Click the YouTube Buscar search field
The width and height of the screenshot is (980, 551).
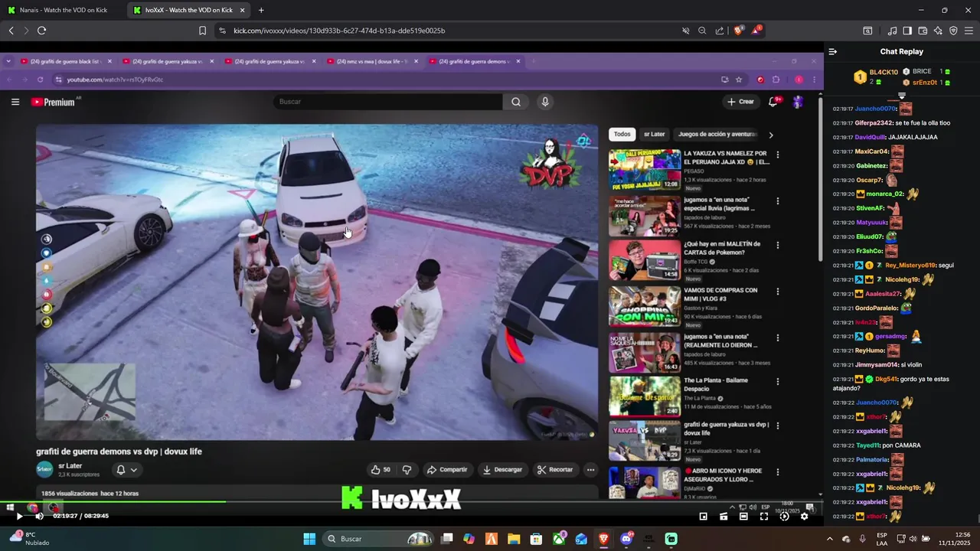click(388, 102)
